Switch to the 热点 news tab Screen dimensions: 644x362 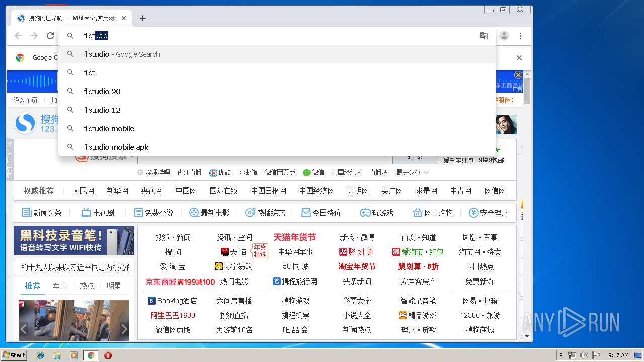87,286
